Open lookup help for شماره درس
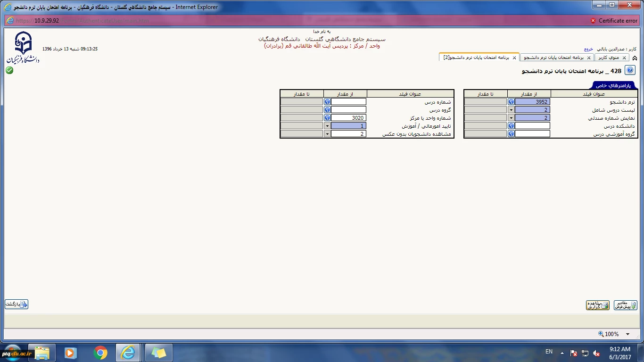 click(x=327, y=102)
